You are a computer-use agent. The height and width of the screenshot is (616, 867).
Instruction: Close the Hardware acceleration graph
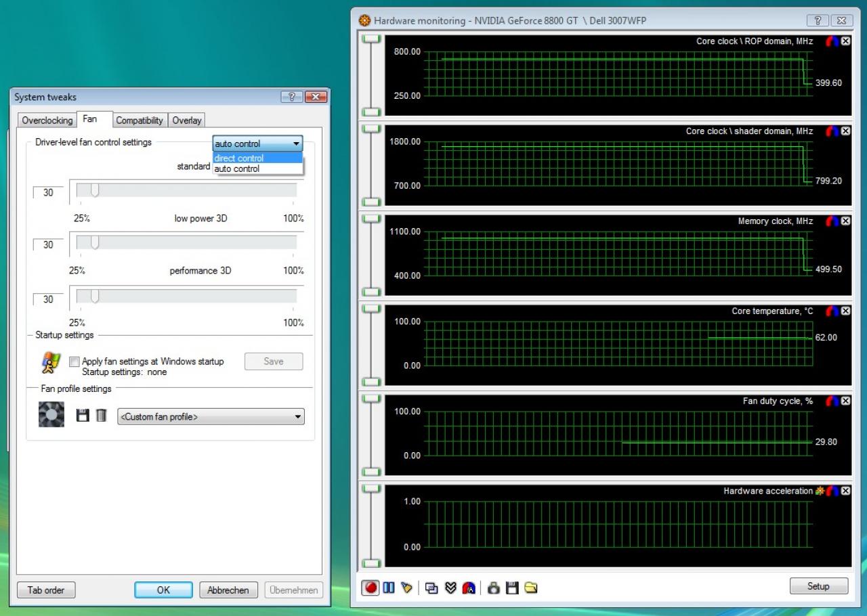pyautogui.click(x=845, y=491)
